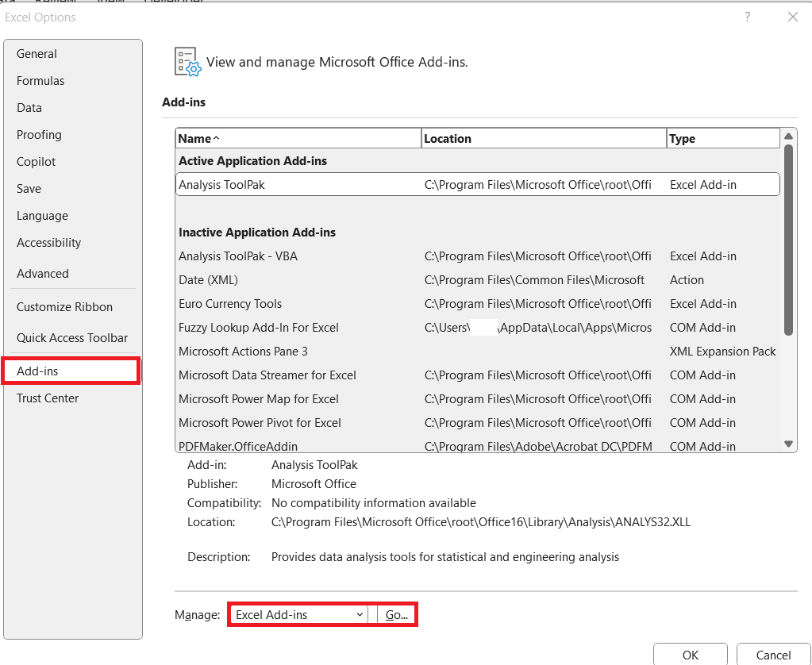Select Microsoft Data Streamer for Excel
Viewport: 812px width, 665px height.
point(478,375)
